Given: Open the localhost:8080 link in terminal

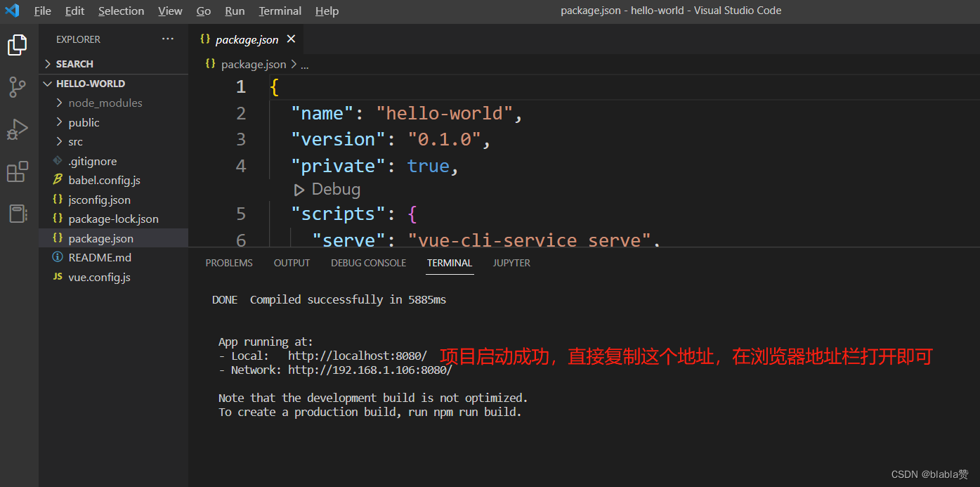Looking at the screenshot, I should [x=357, y=356].
